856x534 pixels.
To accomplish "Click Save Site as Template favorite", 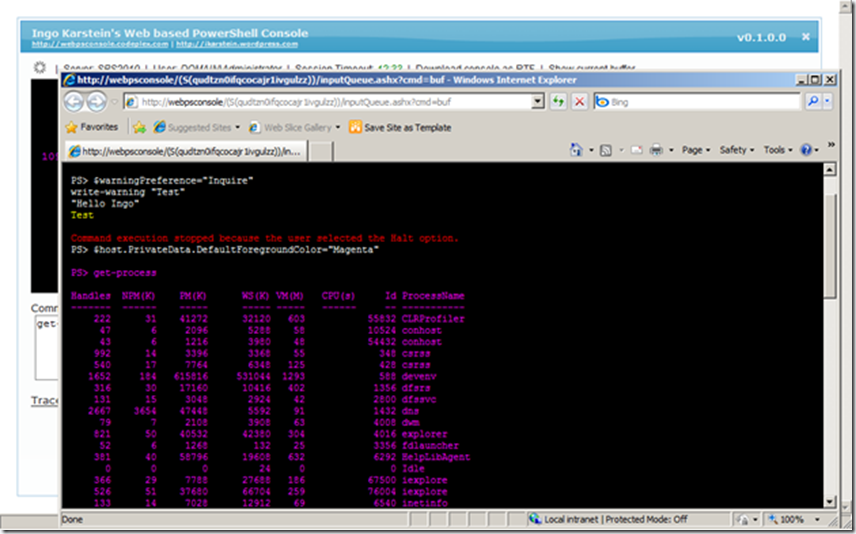I will [400, 127].
